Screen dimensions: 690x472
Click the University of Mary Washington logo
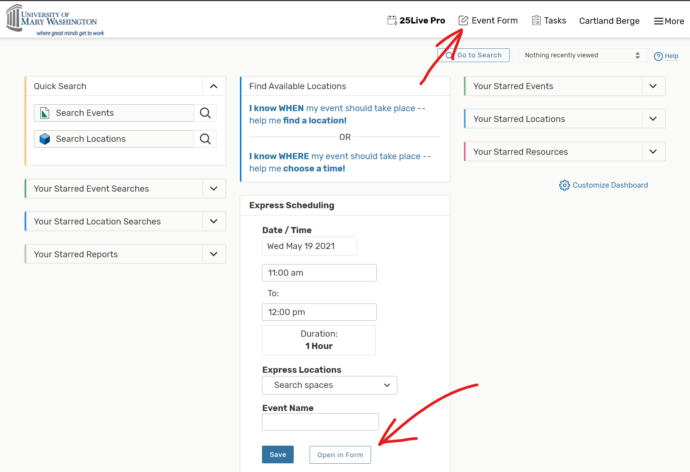[55, 20]
